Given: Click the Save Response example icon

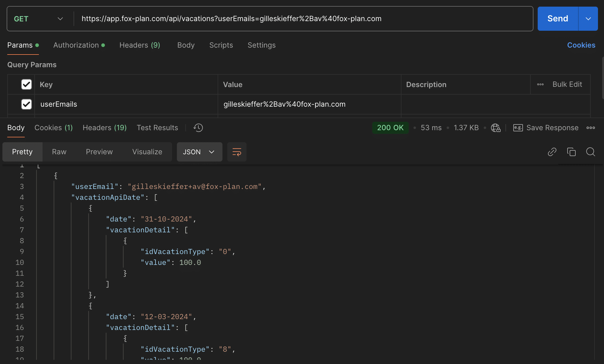Looking at the screenshot, I should [x=518, y=128].
